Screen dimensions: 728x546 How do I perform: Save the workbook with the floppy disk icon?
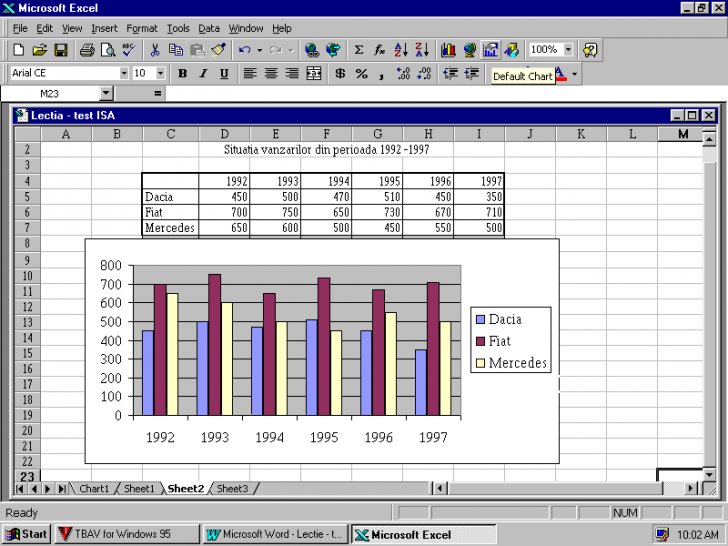(x=61, y=50)
